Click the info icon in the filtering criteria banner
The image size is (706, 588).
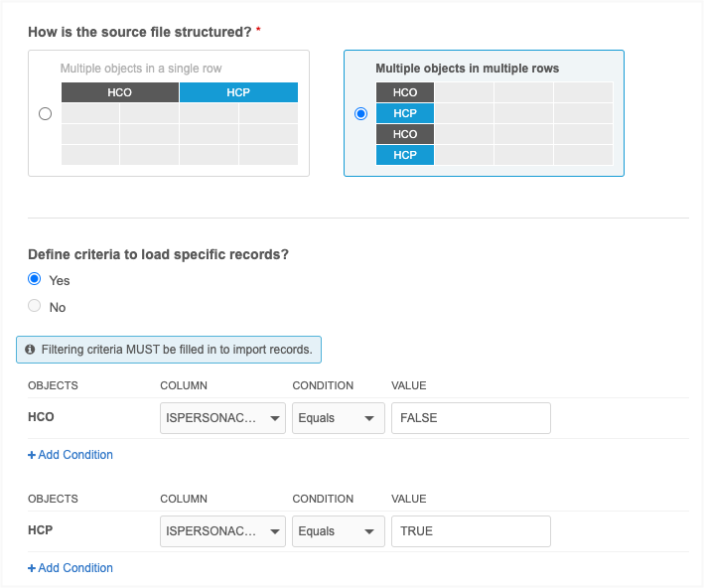point(30,350)
